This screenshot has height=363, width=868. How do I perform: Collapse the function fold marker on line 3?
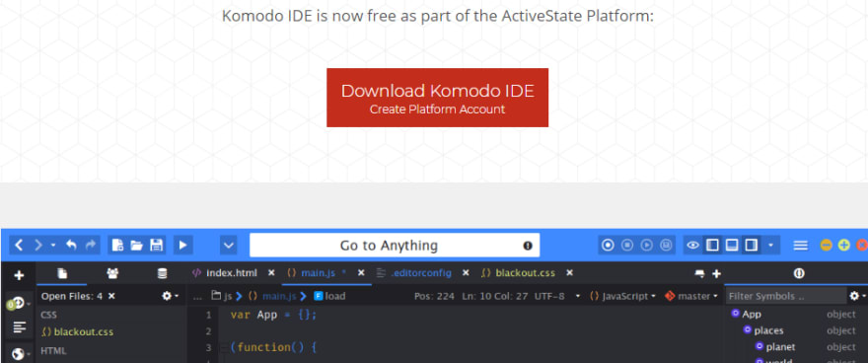point(224,348)
